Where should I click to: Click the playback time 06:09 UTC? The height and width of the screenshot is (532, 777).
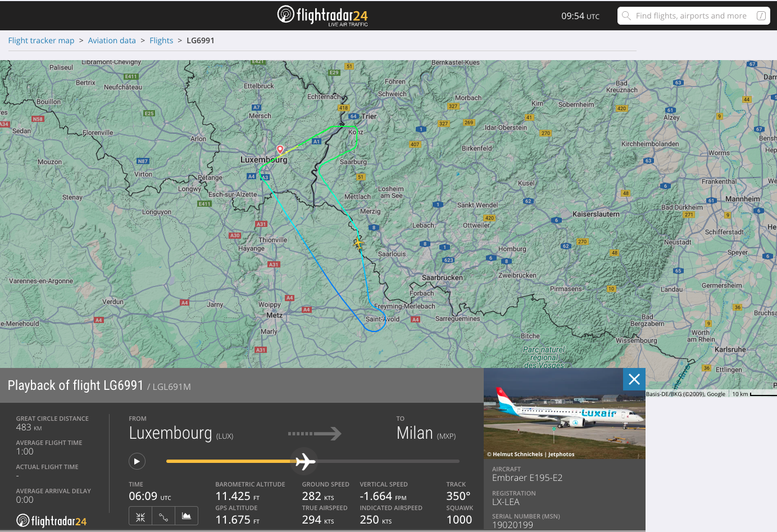click(x=150, y=496)
